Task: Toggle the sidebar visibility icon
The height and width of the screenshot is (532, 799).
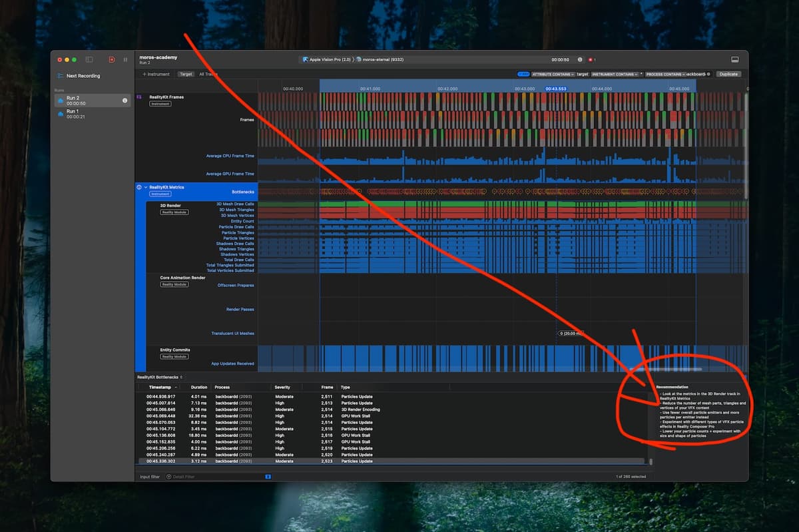Action: [89, 60]
